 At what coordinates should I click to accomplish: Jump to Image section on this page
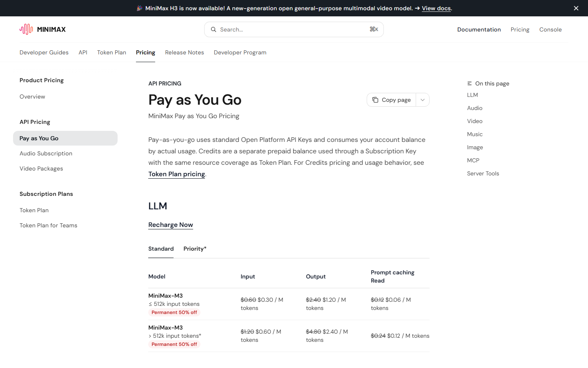point(475,147)
